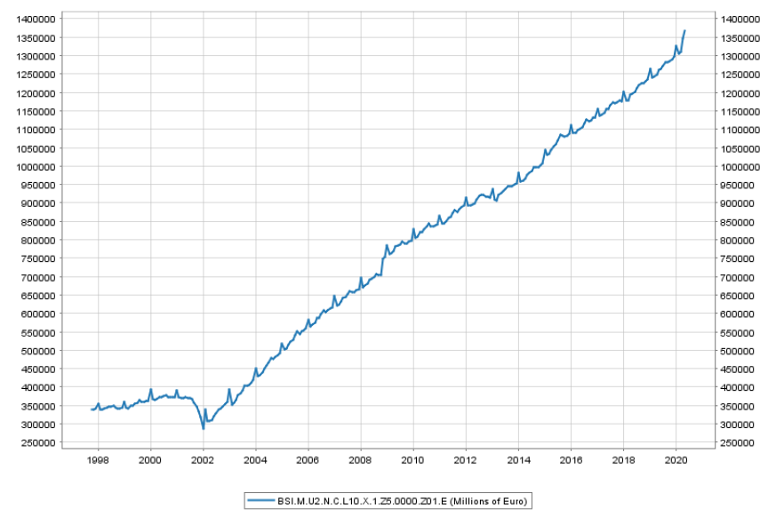Image resolution: width=784 pixels, height=532 pixels.
Task: Click the BSI.M.U2.N.C.L10 legend series label
Action: point(402,502)
